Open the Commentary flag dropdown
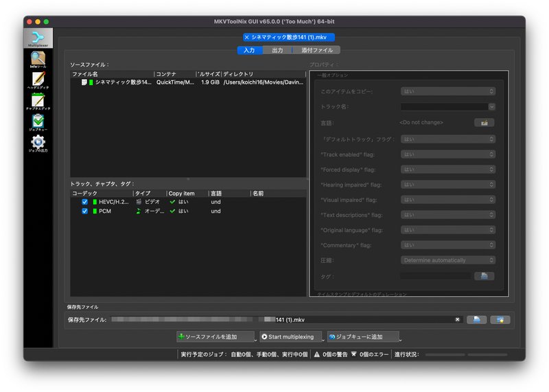This screenshot has width=549, height=392. (x=448, y=245)
